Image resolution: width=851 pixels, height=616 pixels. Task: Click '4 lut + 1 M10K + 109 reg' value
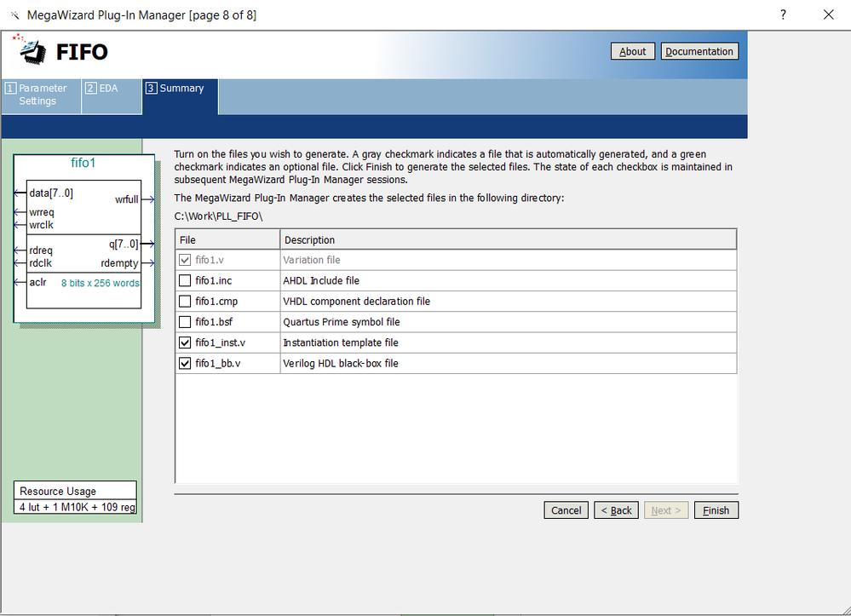[x=77, y=507]
